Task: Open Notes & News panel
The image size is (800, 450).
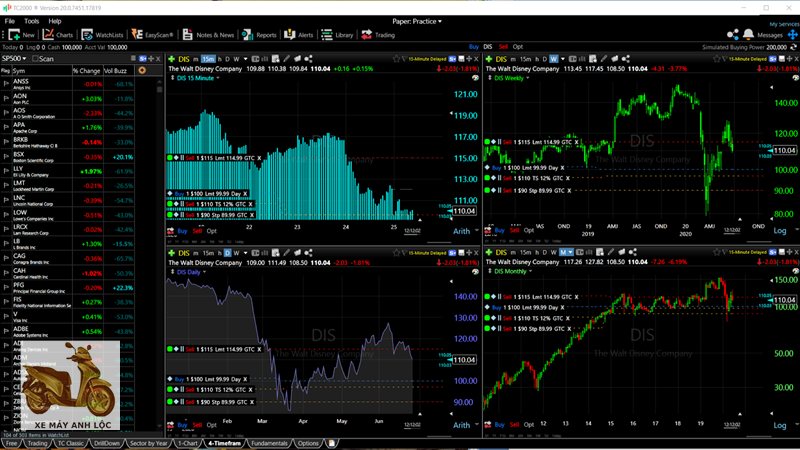Action: 208,35
